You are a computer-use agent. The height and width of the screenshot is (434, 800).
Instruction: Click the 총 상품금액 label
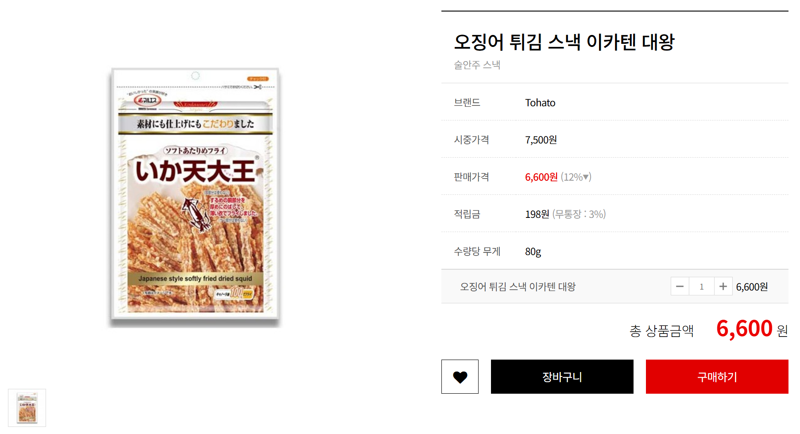click(661, 331)
